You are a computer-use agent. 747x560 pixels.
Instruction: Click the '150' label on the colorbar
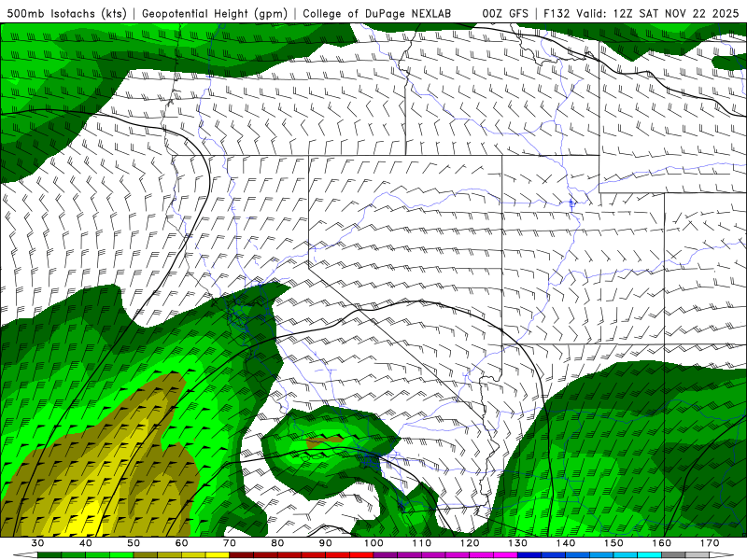coord(613,543)
